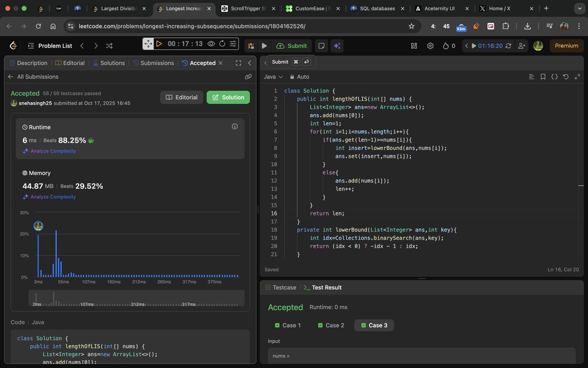Click the bookmark icon in code editor
The width and height of the screenshot is (588, 368).
click(x=543, y=77)
